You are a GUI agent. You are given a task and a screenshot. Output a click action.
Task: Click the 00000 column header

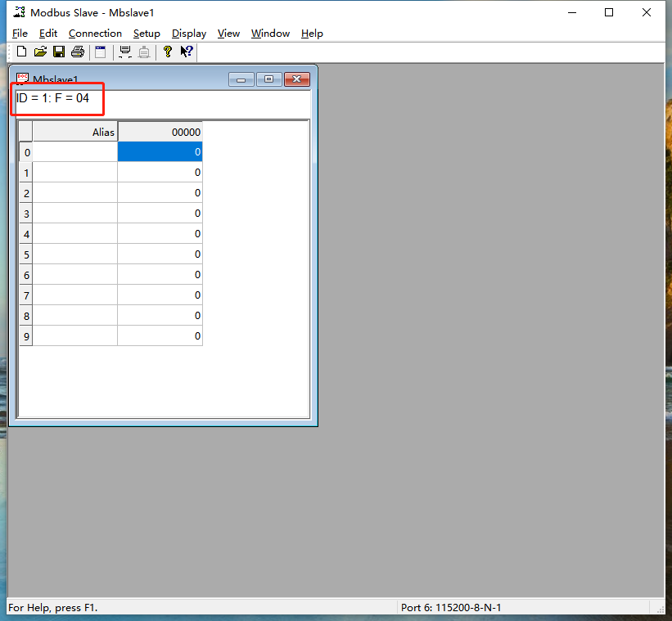pos(160,132)
